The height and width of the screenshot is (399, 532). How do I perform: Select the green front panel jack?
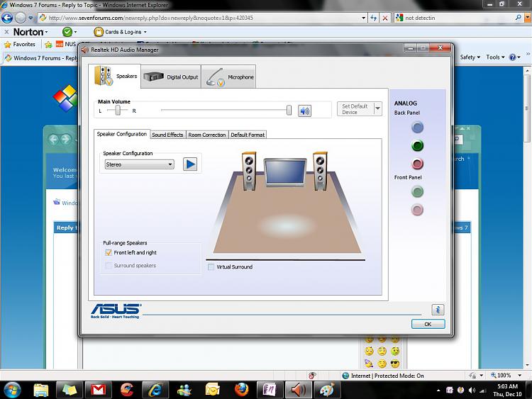coord(417,192)
